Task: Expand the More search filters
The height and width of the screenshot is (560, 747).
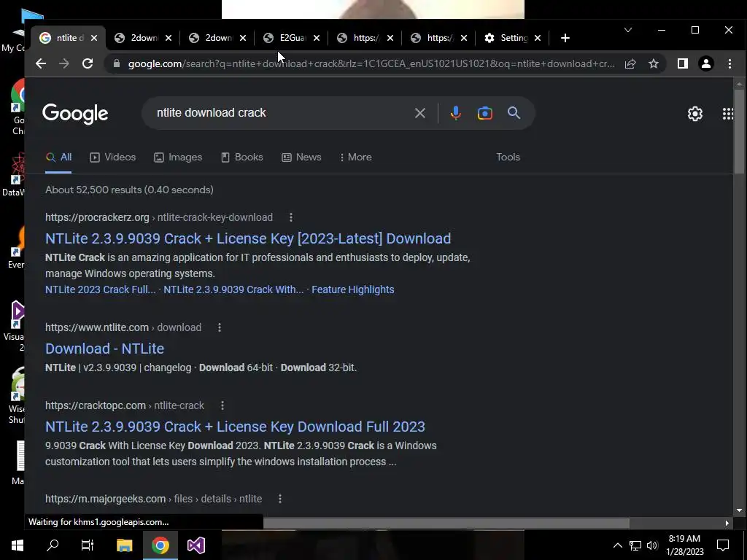Action: coord(355,157)
